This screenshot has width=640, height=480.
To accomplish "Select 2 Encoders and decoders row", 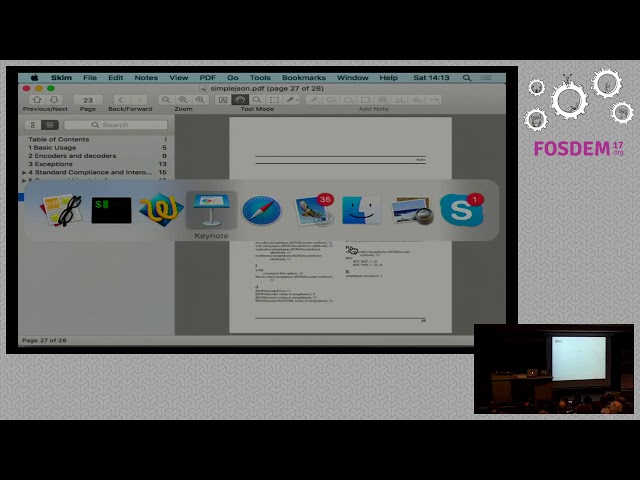I will point(97,156).
